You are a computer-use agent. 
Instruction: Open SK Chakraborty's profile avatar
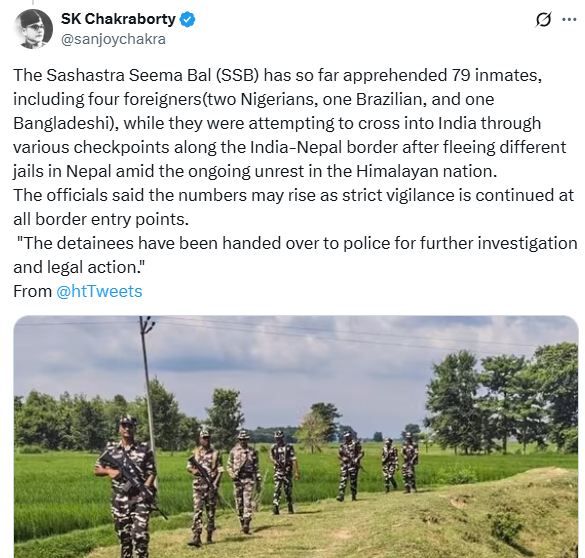(x=33, y=29)
